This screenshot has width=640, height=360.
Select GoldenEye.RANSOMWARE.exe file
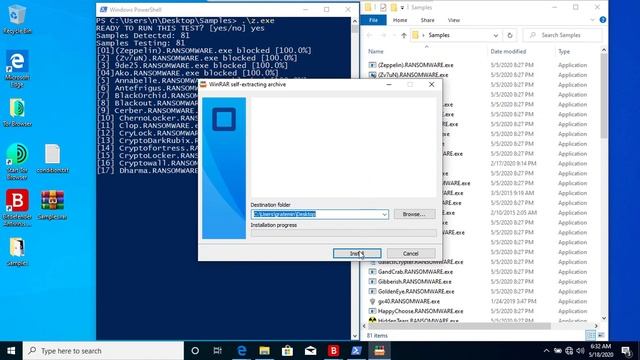(416, 291)
